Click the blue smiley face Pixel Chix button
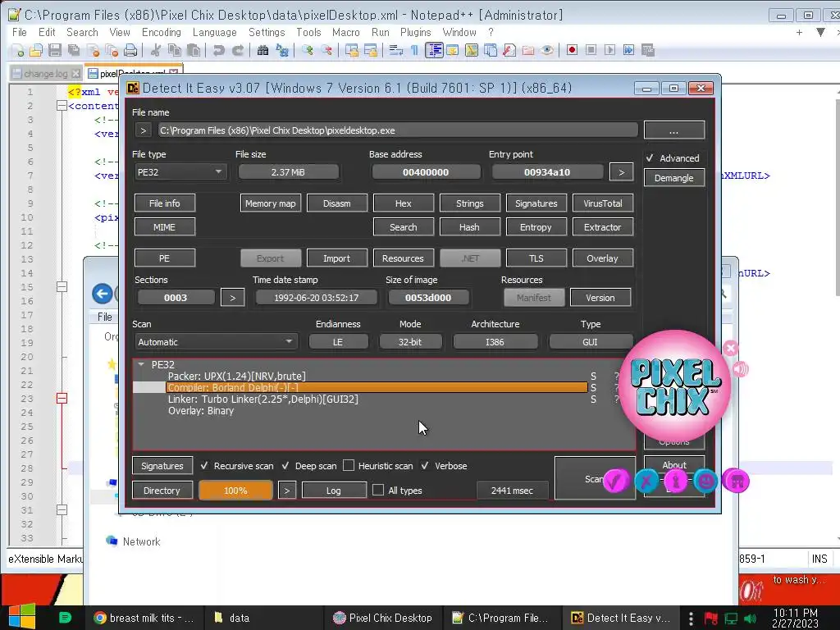This screenshot has height=630, width=840. (706, 481)
